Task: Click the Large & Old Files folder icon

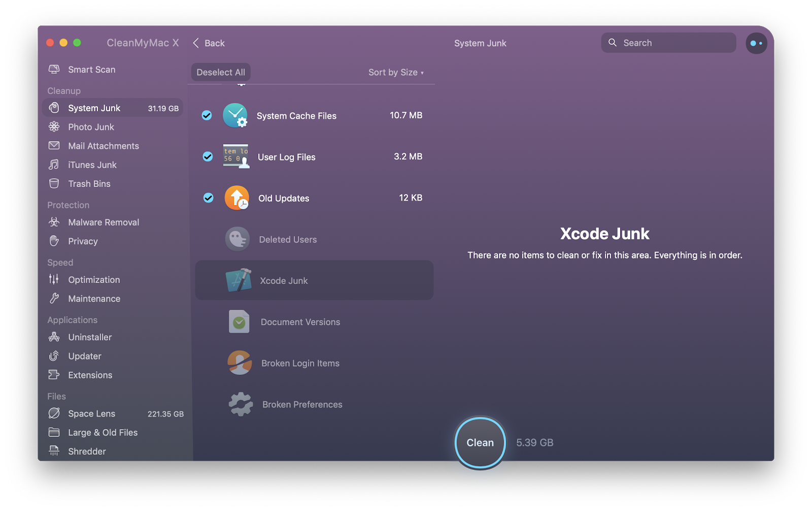Action: point(54,432)
